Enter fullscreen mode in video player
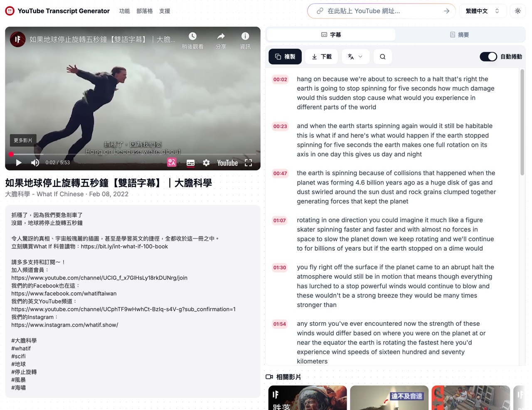The height and width of the screenshot is (410, 532). click(x=249, y=163)
